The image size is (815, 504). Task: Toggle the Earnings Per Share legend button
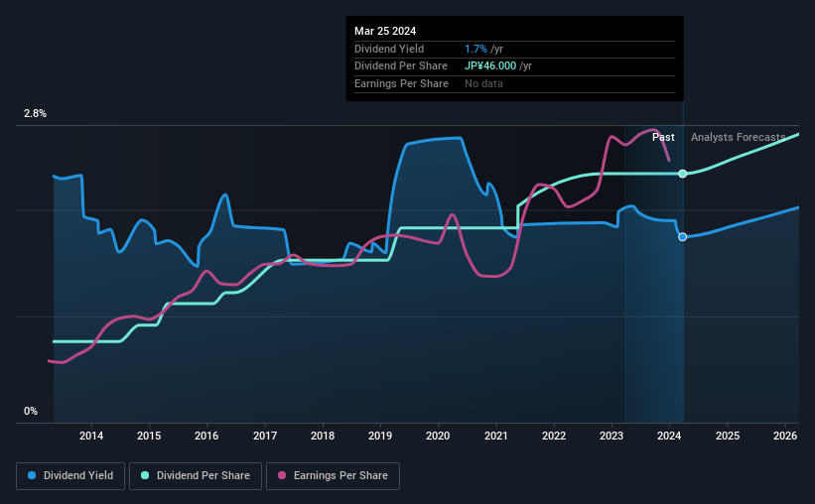point(333,476)
